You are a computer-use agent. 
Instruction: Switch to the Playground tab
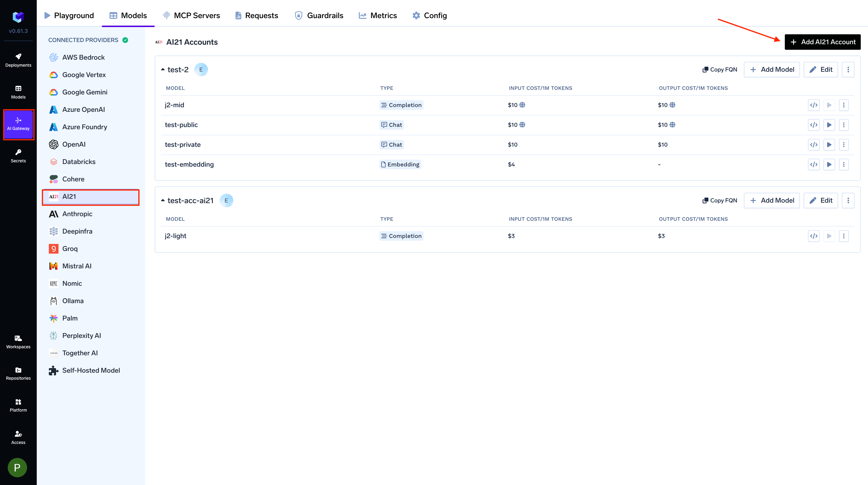(69, 15)
